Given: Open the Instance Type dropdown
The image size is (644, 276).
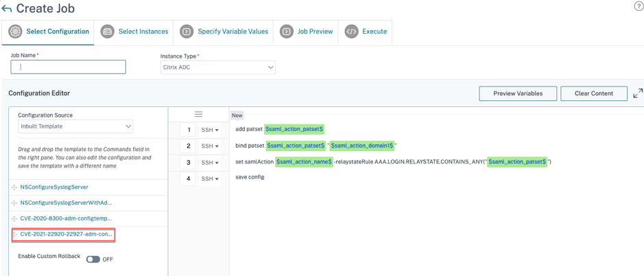Looking at the screenshot, I should 217,67.
